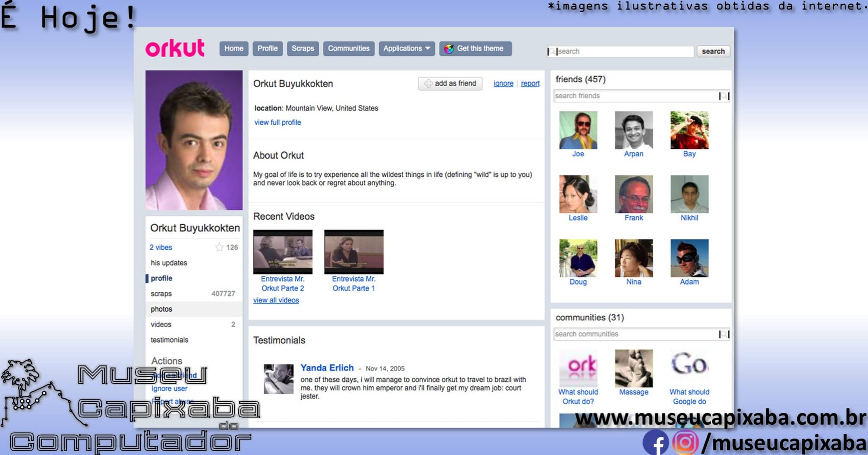Click the Frank name link
The height and width of the screenshot is (455, 868).
(x=634, y=218)
